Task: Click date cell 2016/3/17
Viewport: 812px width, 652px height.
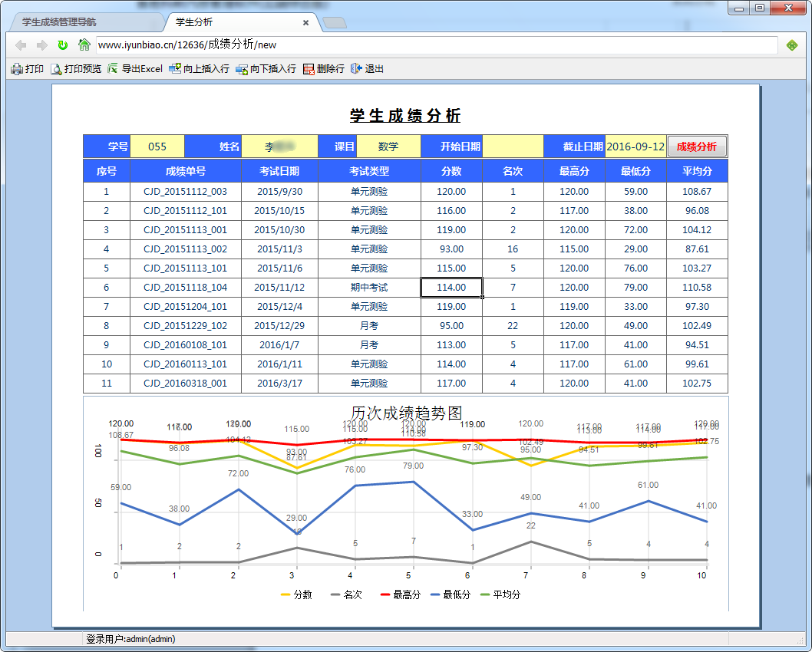Action: [279, 384]
